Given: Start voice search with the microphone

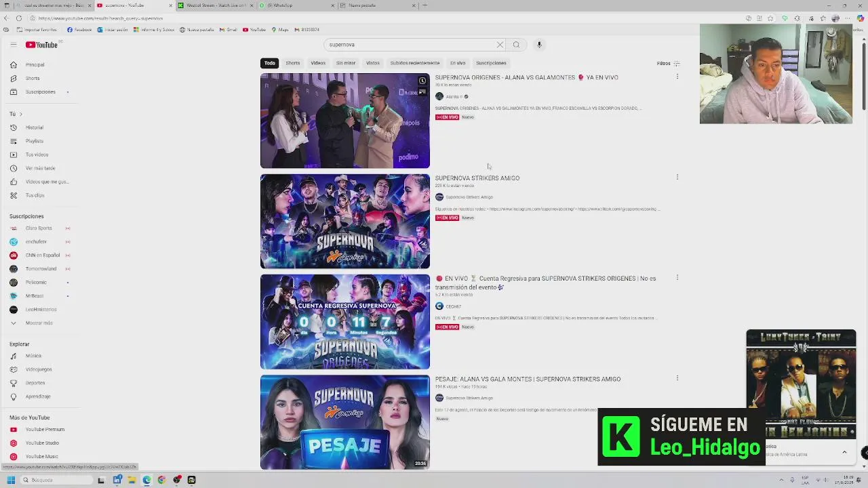Looking at the screenshot, I should 539,45.
